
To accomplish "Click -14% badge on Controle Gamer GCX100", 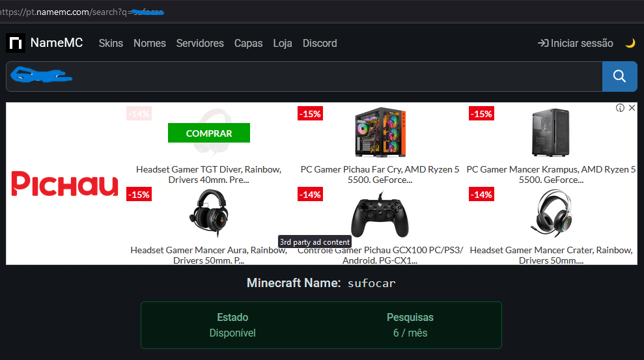I will [310, 195].
